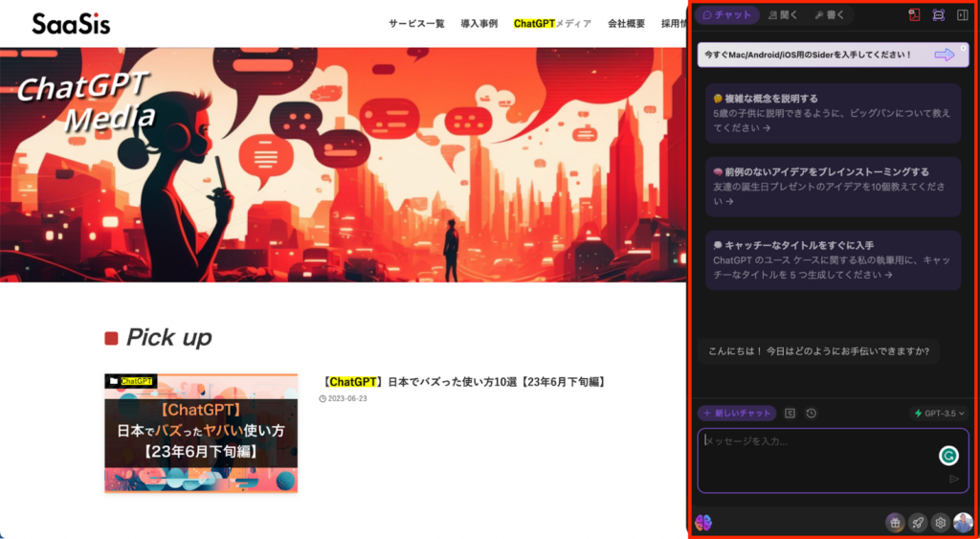Open the ChatGPT日本でバズった使い方 article thumbnail
The width and height of the screenshot is (980, 539).
(201, 433)
